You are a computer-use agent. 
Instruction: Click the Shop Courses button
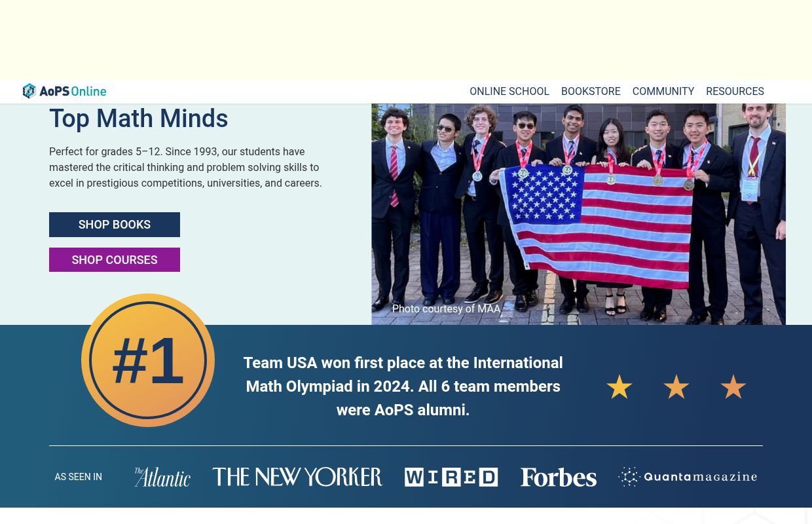115,259
